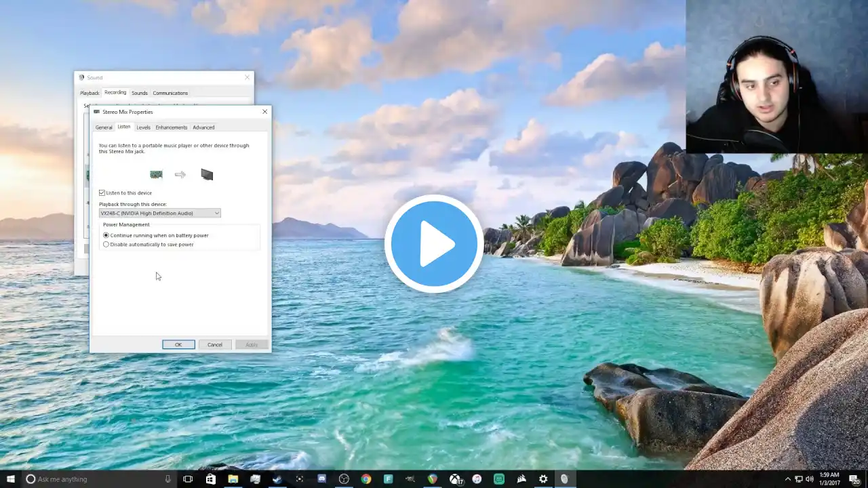Open the Windows Store taskbar icon
This screenshot has width=868, height=488.
[x=210, y=479]
